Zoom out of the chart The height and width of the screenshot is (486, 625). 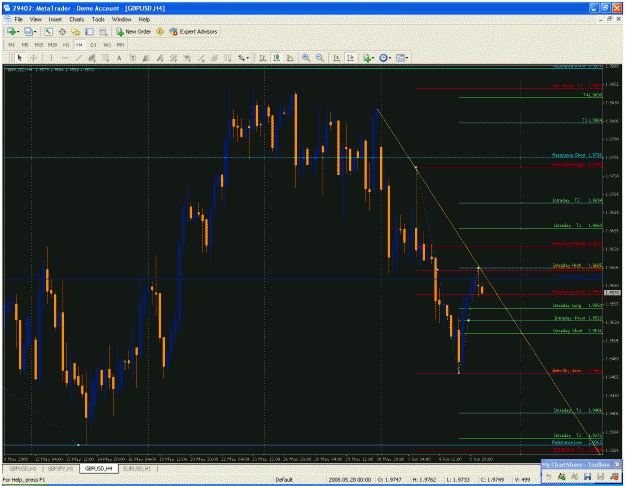(x=320, y=58)
